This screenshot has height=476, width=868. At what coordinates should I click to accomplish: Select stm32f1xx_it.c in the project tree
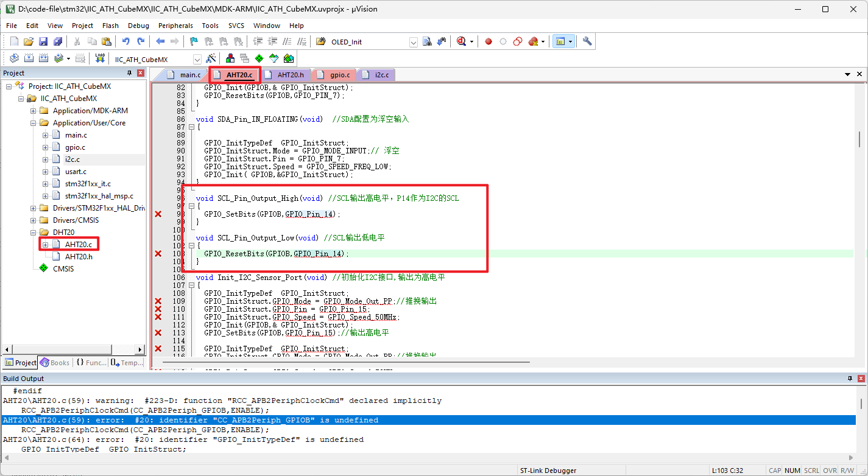coord(88,184)
